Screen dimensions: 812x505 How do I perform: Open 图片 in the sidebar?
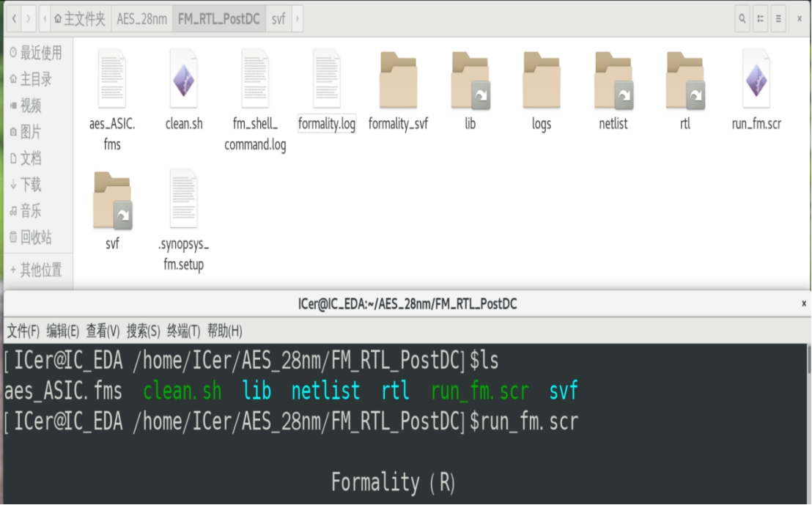(x=26, y=131)
